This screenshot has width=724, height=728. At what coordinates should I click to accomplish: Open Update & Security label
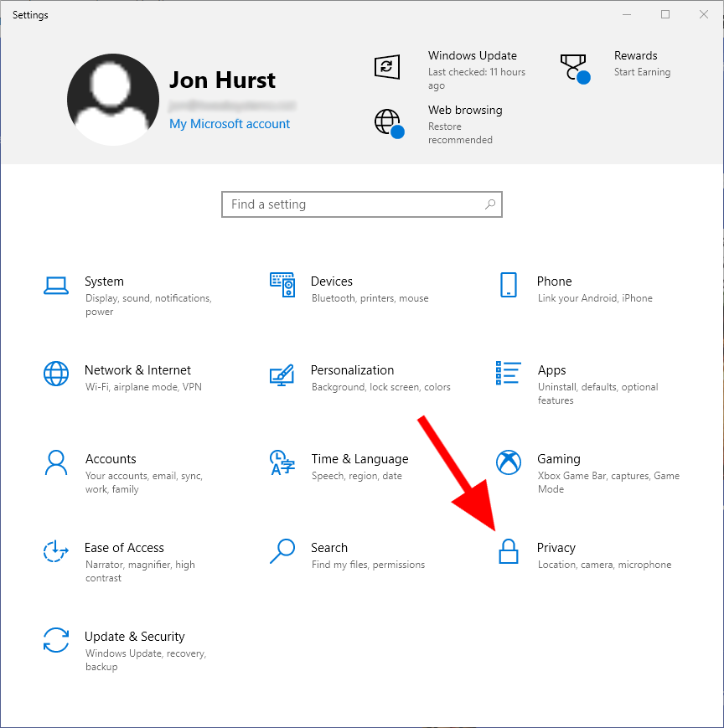[x=135, y=637]
